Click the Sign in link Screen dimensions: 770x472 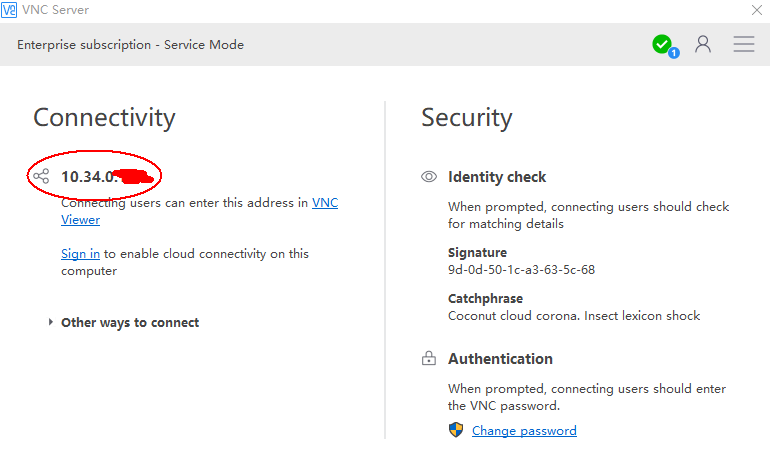click(x=81, y=254)
